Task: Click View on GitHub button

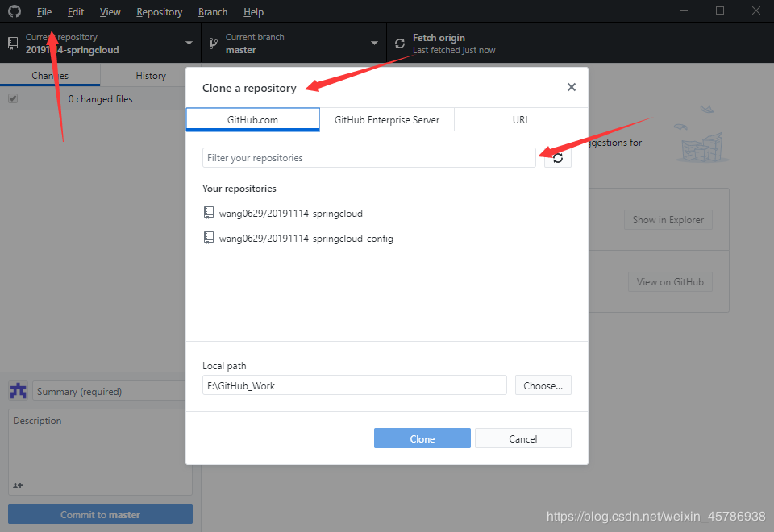Action: 670,282
